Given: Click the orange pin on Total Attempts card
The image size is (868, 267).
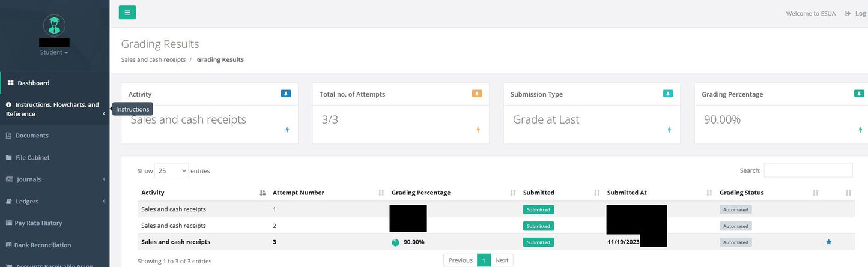Looking at the screenshot, I should 477,93.
